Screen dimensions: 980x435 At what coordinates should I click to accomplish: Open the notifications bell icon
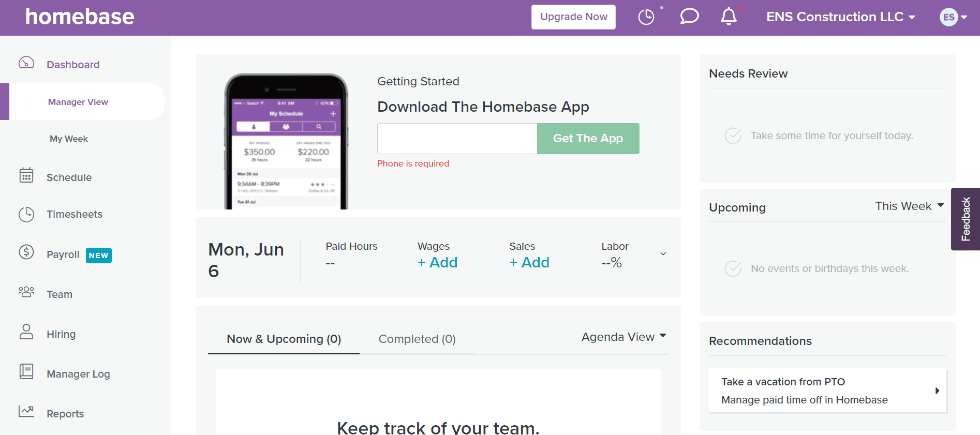coord(729,17)
